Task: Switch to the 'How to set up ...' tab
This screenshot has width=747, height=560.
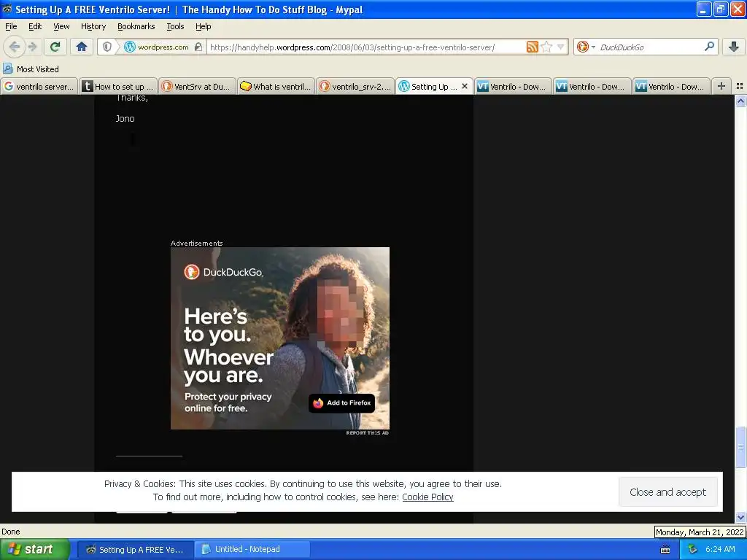Action: click(x=118, y=86)
